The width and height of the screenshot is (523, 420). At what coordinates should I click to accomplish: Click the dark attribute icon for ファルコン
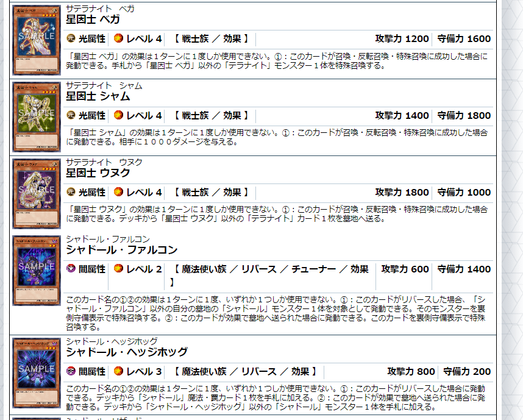click(71, 269)
